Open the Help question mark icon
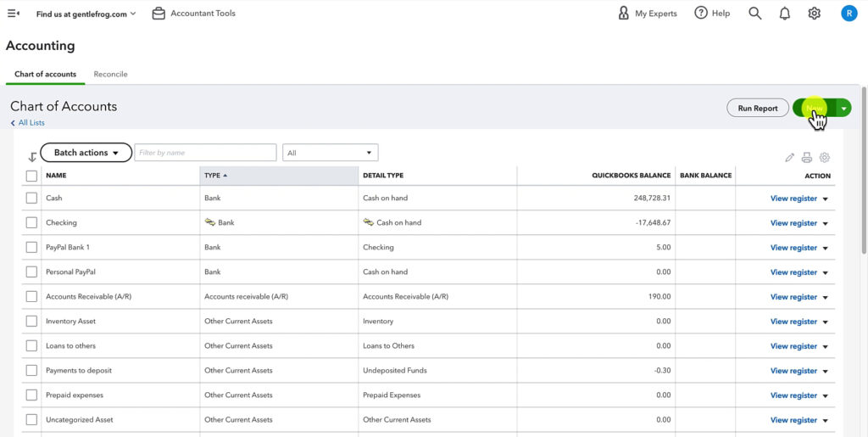The image size is (868, 437). click(701, 14)
